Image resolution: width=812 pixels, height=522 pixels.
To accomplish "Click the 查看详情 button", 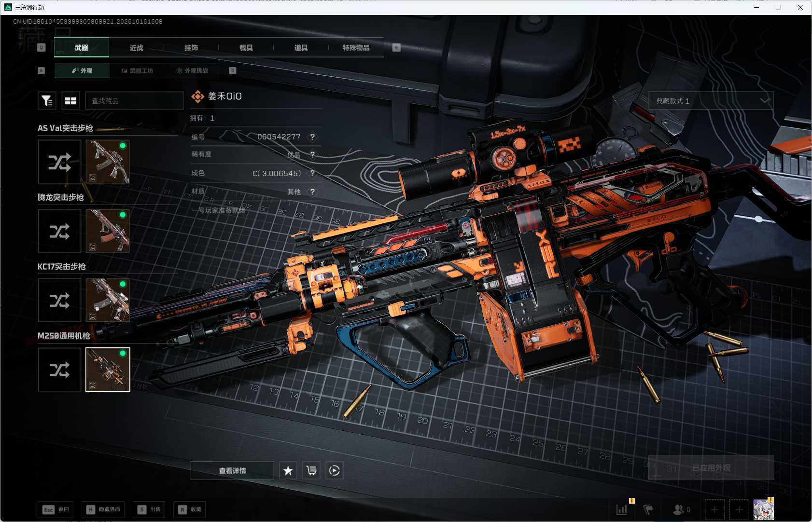I will 232,470.
